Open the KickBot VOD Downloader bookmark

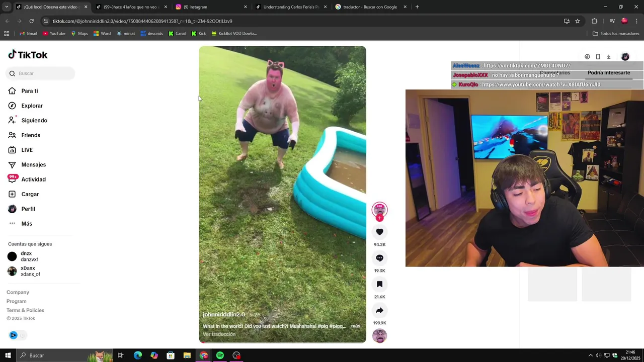click(x=234, y=34)
